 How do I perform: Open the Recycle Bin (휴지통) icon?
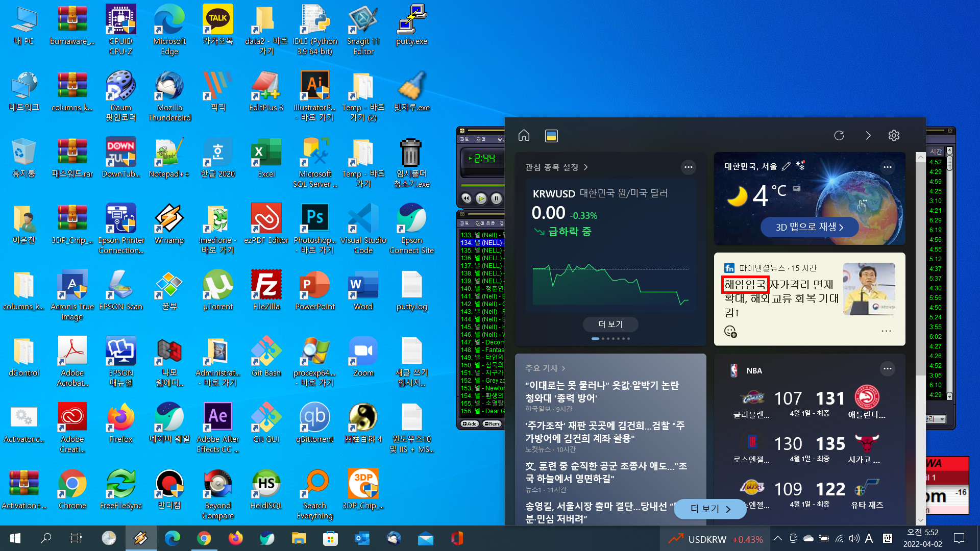pyautogui.click(x=23, y=157)
